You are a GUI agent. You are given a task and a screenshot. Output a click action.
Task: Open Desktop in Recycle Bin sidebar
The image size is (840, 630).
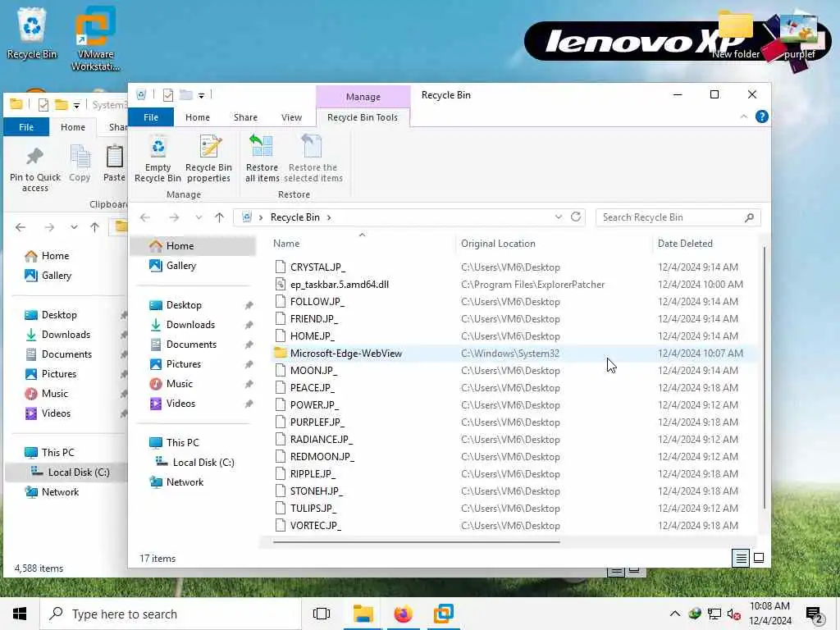184,305
